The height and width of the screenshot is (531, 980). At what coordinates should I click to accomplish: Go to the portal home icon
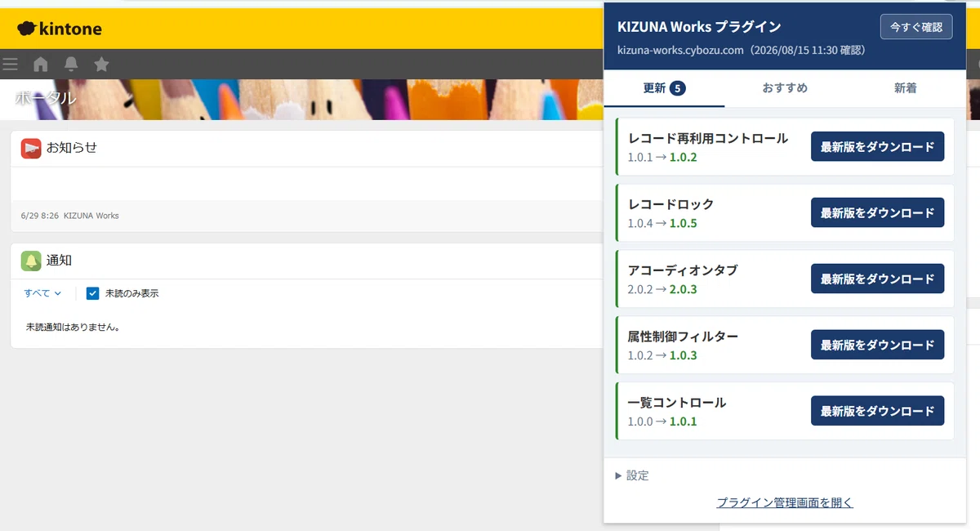[41, 64]
